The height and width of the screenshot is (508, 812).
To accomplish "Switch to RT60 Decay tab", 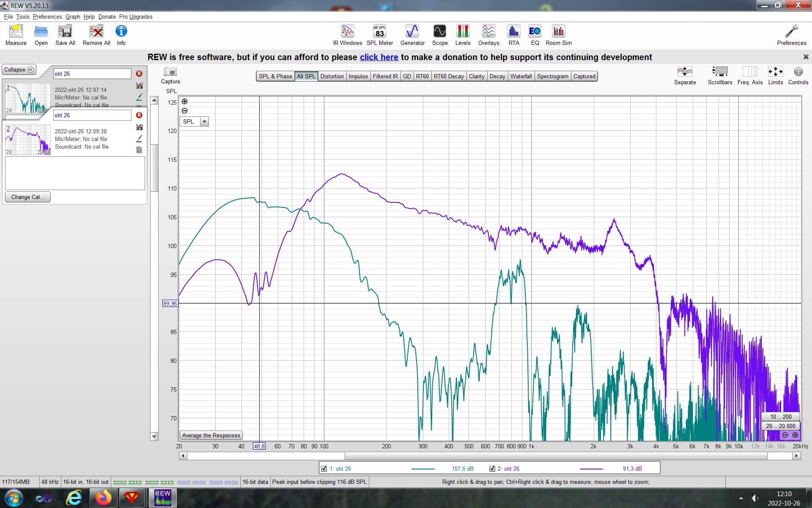I will (x=449, y=76).
